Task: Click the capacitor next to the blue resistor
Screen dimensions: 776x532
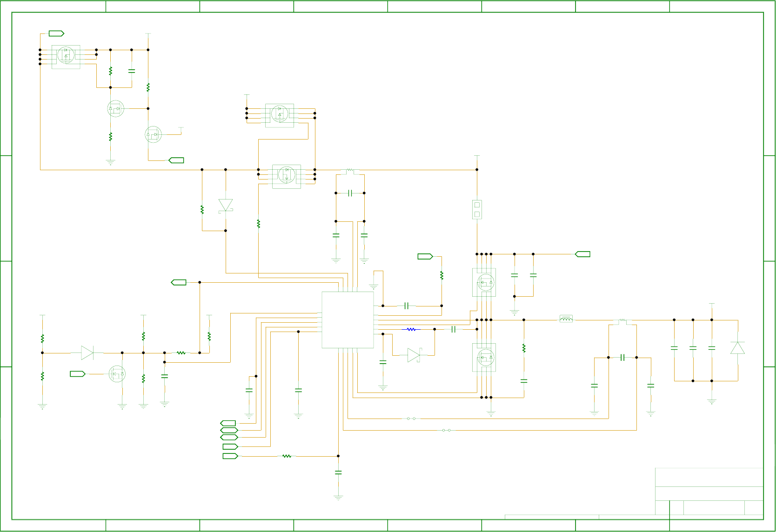Action: pyautogui.click(x=454, y=329)
